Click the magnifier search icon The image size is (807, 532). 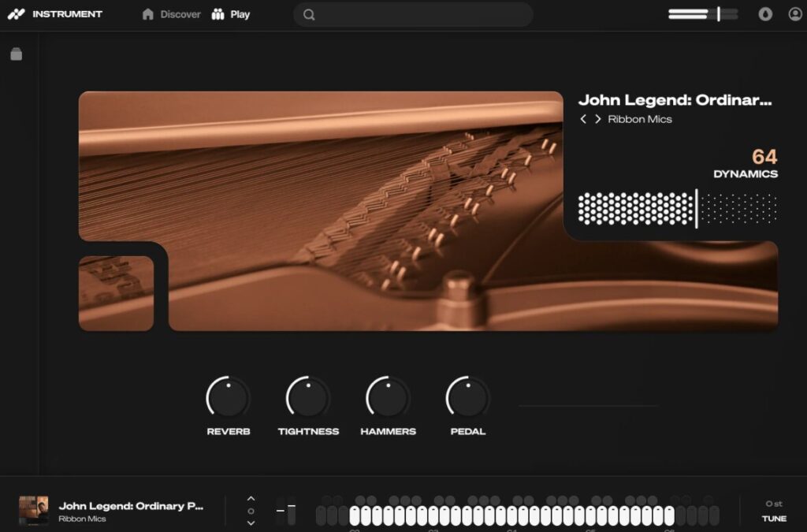(309, 14)
